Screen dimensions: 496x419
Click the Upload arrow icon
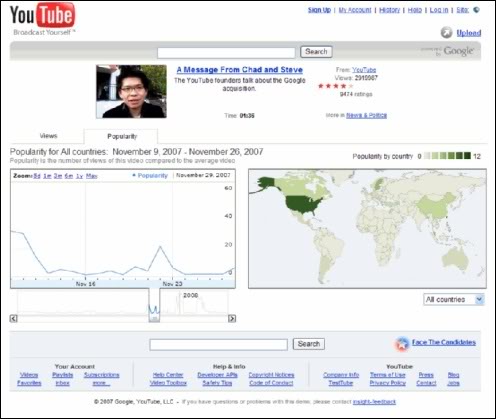(446, 32)
